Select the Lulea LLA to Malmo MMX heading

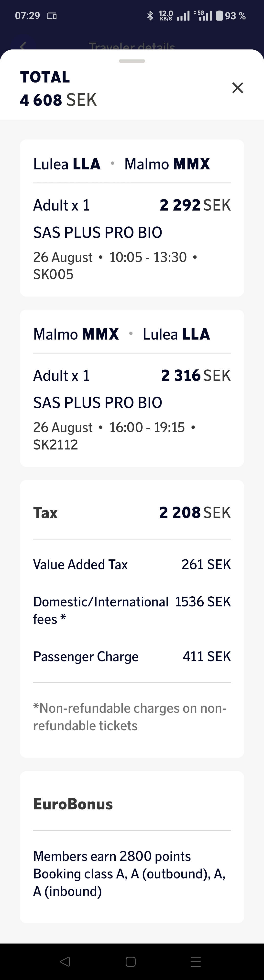click(121, 164)
